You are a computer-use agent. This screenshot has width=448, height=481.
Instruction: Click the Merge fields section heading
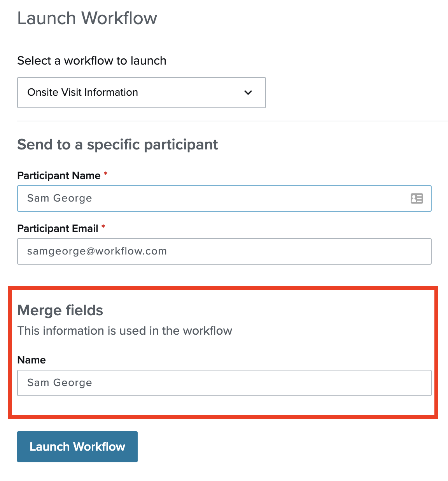pos(60,310)
